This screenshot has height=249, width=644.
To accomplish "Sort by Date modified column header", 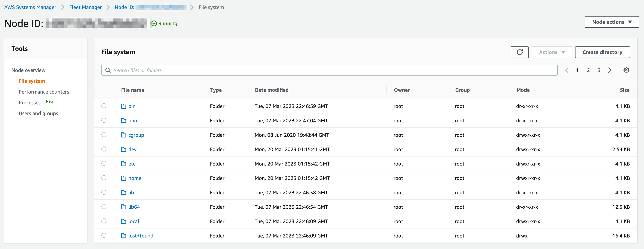I will 271,90.
